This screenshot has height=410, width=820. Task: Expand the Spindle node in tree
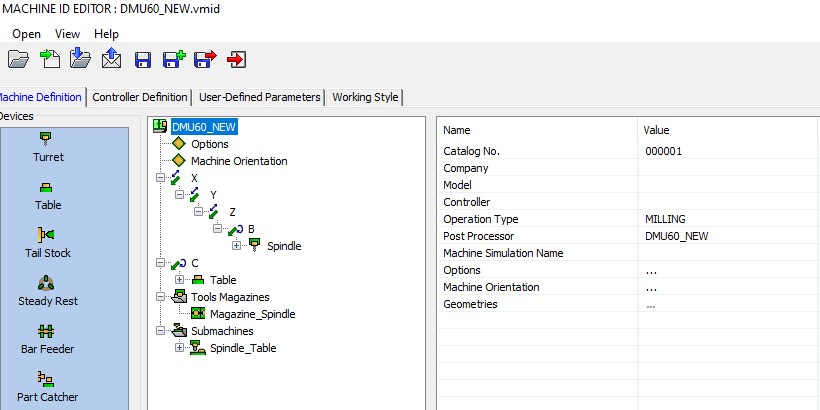(x=237, y=246)
